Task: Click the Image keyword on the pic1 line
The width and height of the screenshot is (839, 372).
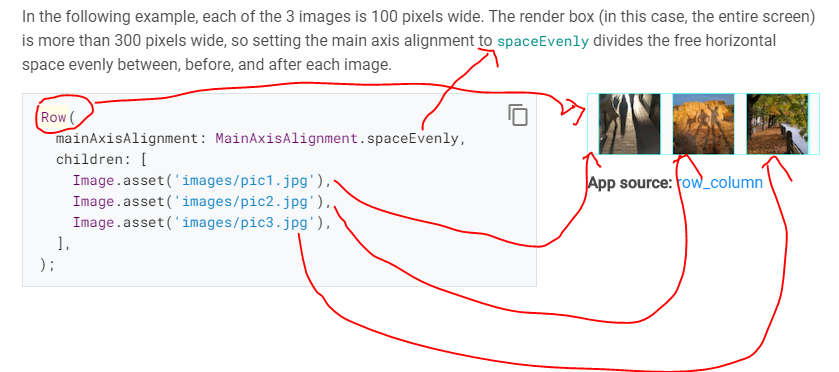Action: tap(94, 181)
